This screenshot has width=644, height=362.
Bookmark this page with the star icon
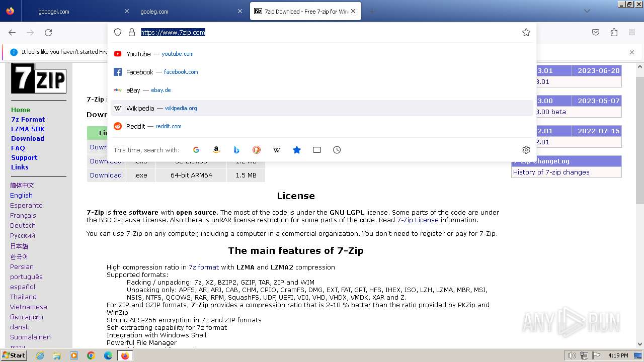coord(526,32)
